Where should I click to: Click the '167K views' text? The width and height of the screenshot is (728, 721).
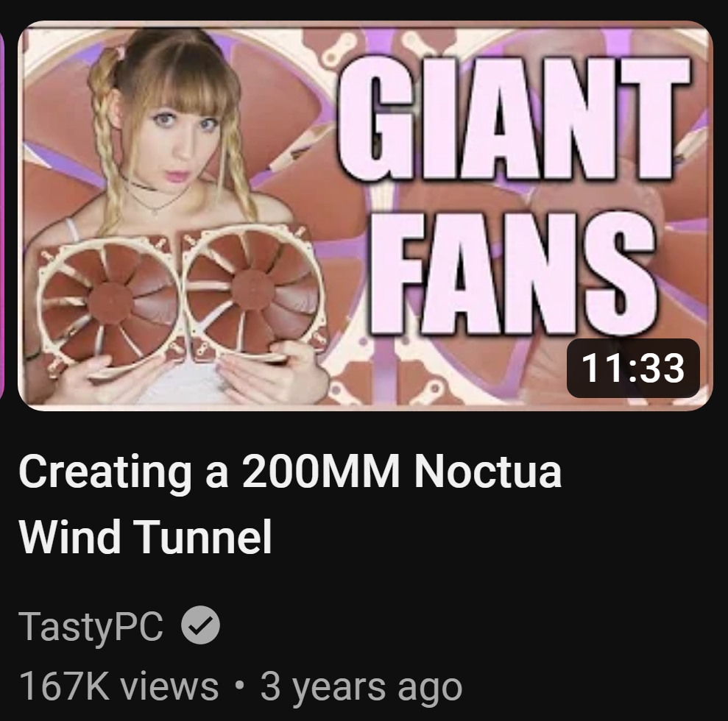click(x=119, y=686)
